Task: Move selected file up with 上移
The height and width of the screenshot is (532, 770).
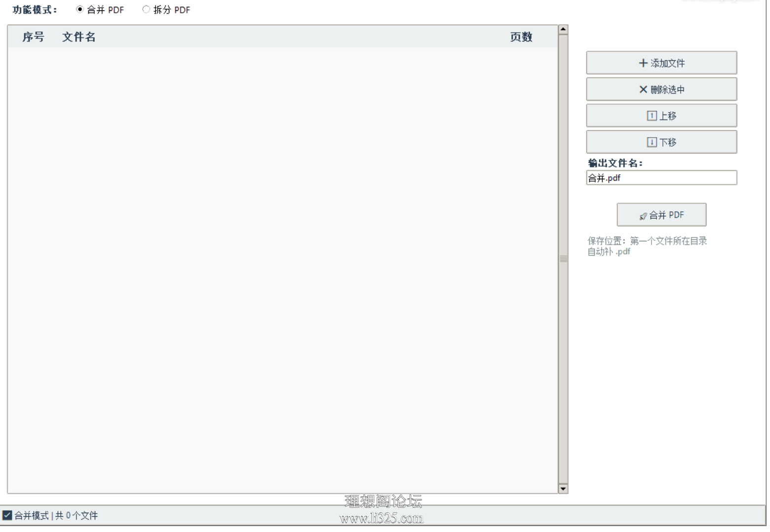Action: click(x=661, y=115)
